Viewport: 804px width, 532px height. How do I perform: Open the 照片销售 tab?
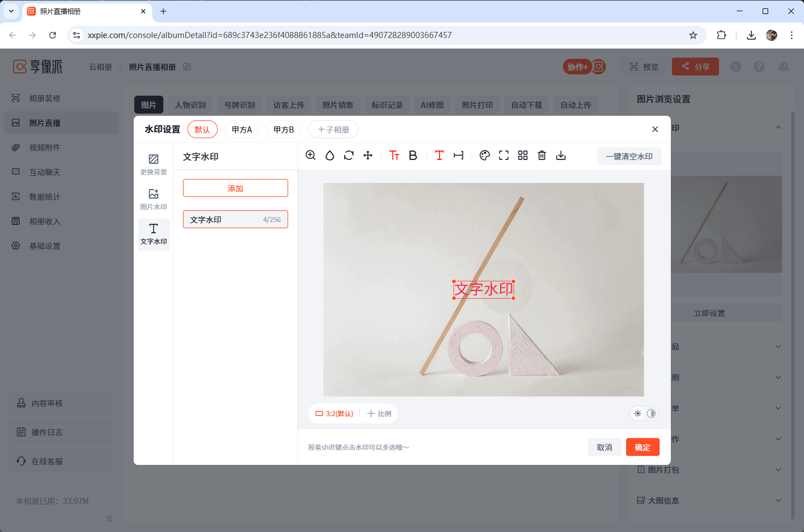[338, 105]
